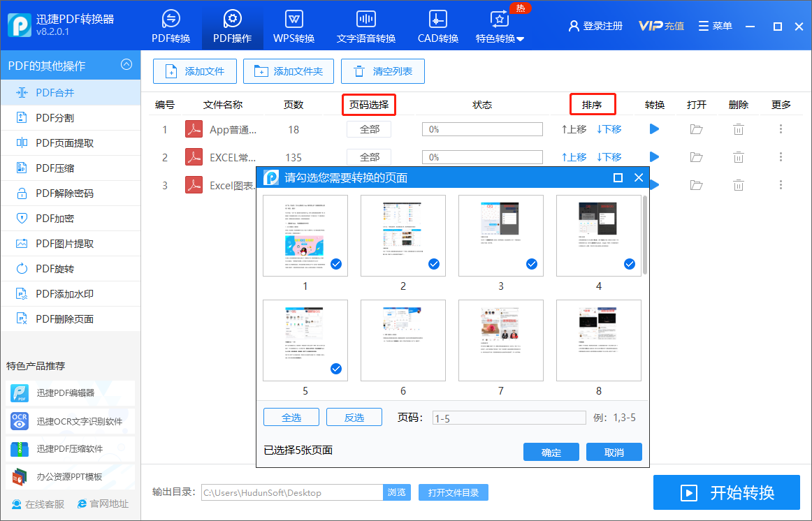Open more options for row 3
This screenshot has height=521, width=812.
[781, 184]
